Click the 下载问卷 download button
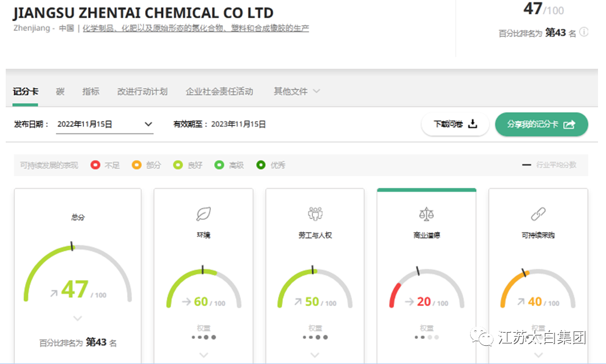Viewport: 606px width, 364px height. point(455,124)
